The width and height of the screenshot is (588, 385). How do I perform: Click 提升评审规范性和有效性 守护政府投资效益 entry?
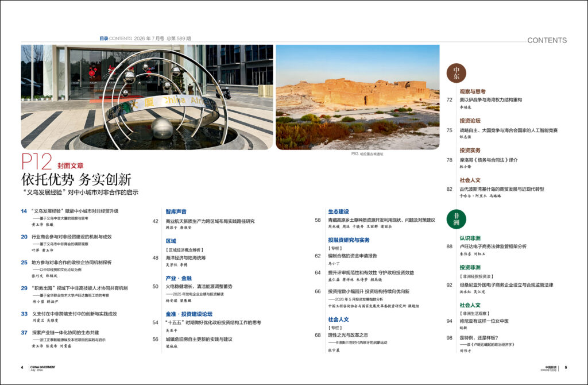371,273
